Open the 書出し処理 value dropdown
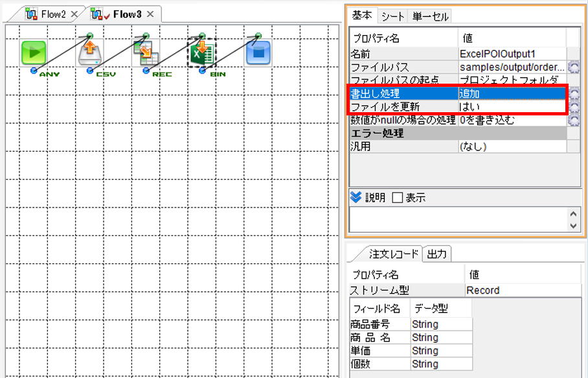Screen dimensions: 588x378 pos(512,93)
